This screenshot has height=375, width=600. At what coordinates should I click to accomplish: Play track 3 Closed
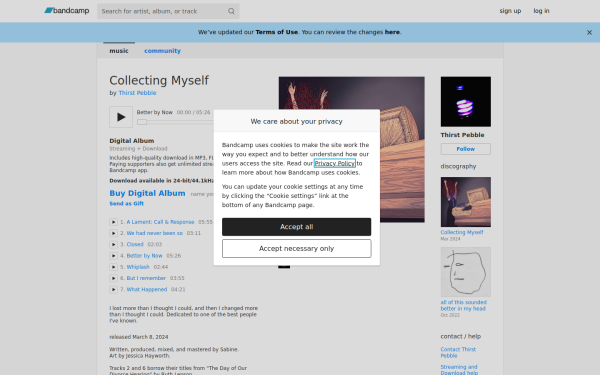pyautogui.click(x=113, y=244)
